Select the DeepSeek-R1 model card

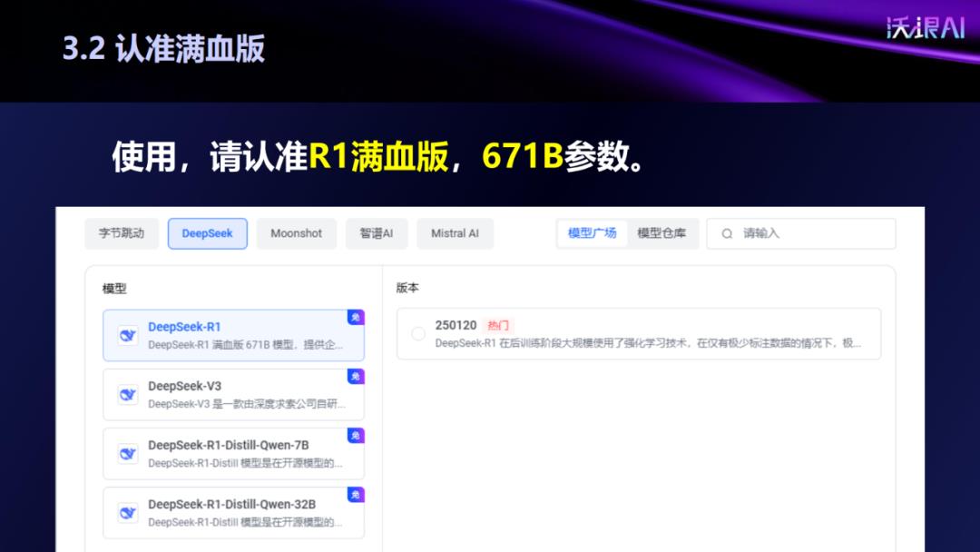pyautogui.click(x=234, y=335)
